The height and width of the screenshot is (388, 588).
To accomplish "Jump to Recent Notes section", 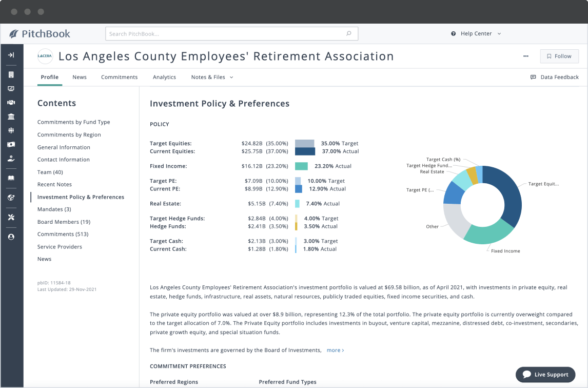I will click(x=54, y=184).
